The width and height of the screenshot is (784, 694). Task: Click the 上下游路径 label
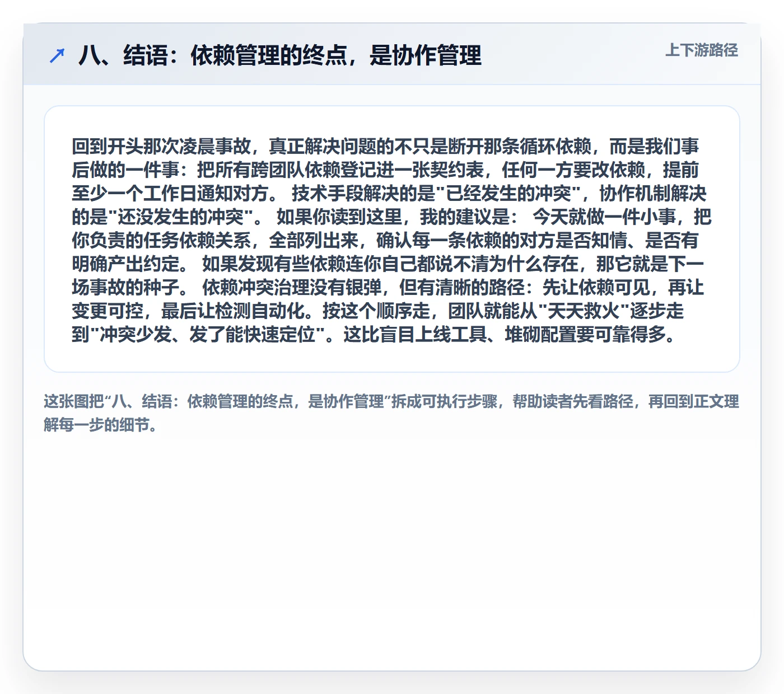[701, 50]
